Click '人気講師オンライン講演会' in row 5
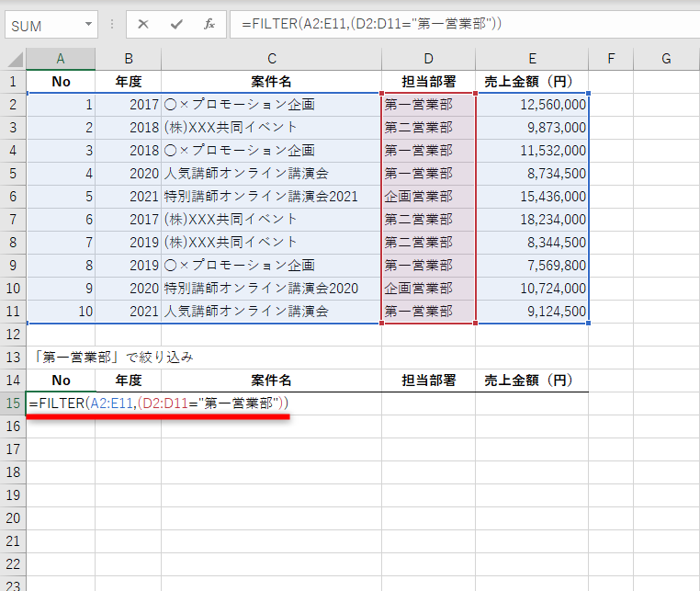The width and height of the screenshot is (700, 591). [271, 174]
